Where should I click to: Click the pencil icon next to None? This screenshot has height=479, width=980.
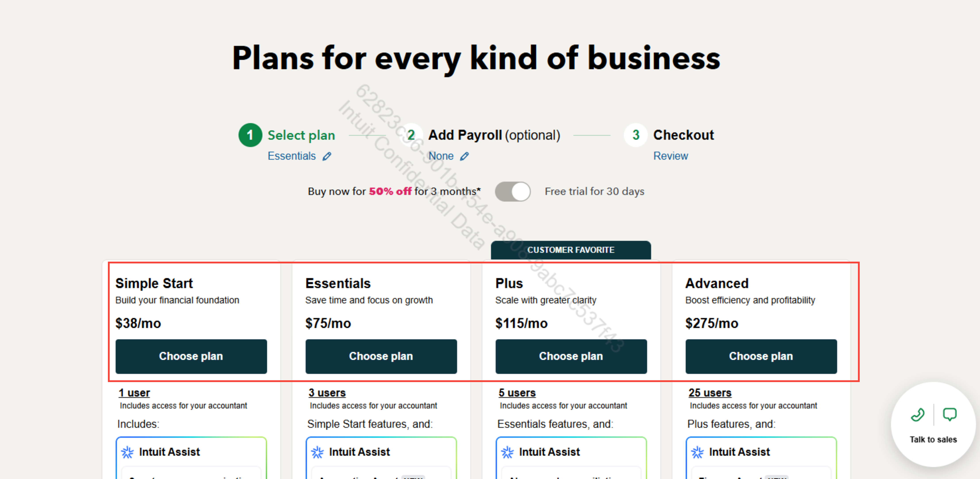pos(464,156)
